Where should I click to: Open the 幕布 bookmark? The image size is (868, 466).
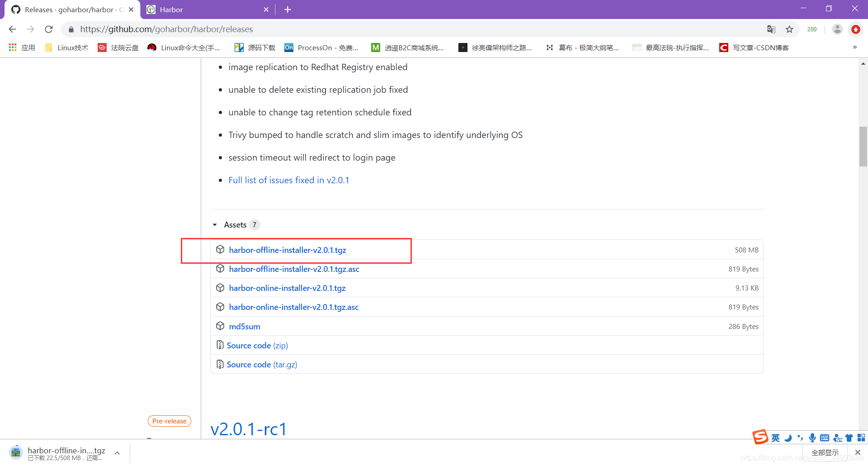coord(582,48)
